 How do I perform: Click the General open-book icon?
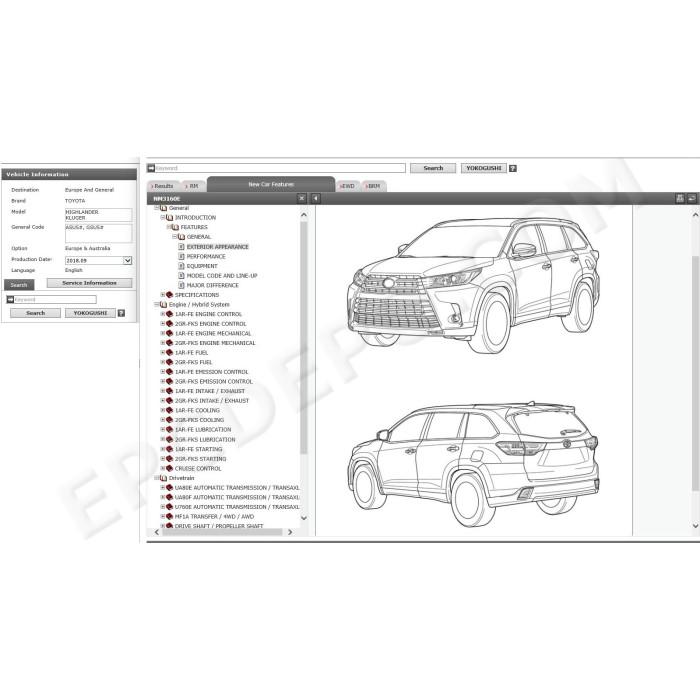tap(163, 208)
